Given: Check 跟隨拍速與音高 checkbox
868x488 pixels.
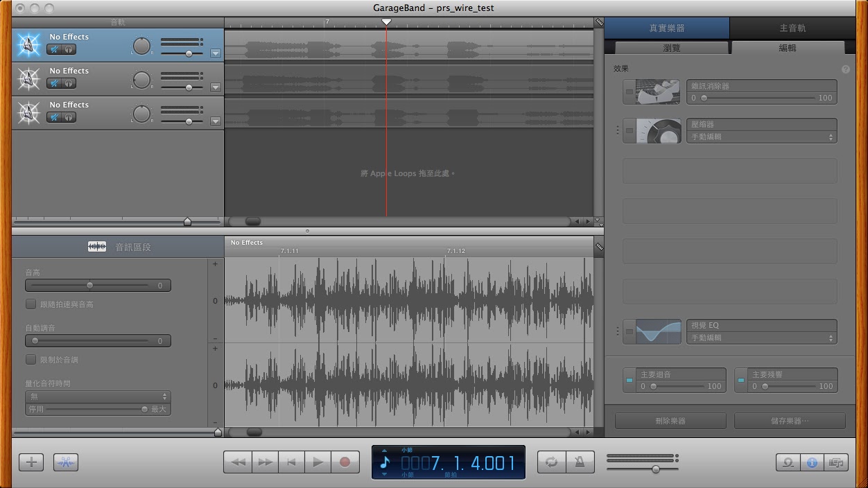Looking at the screenshot, I should click(x=31, y=304).
